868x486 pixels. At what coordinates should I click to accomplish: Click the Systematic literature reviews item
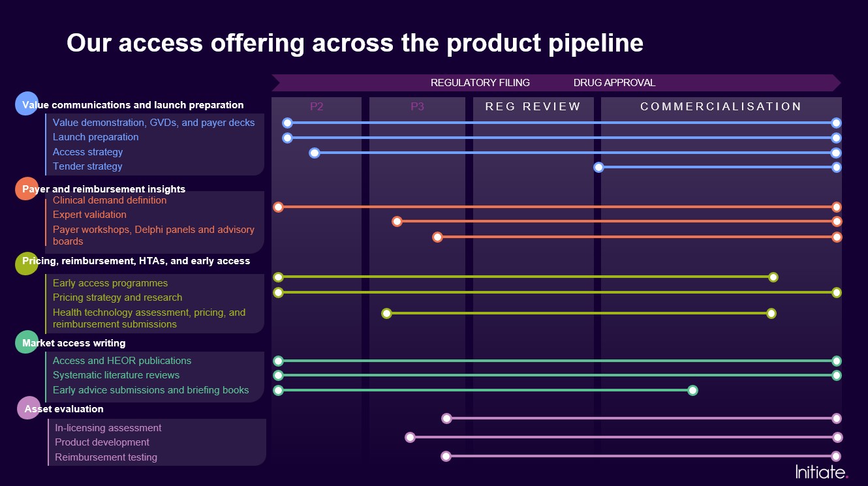pos(116,375)
